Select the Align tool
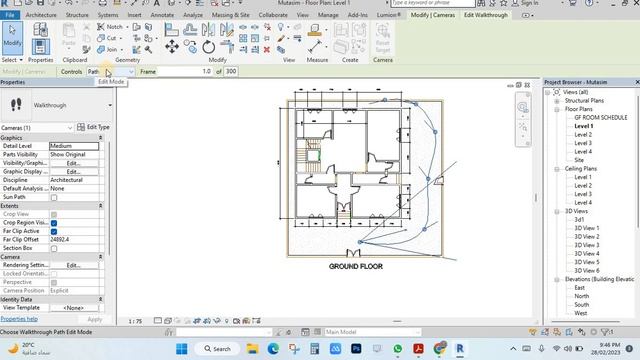 tap(171, 29)
